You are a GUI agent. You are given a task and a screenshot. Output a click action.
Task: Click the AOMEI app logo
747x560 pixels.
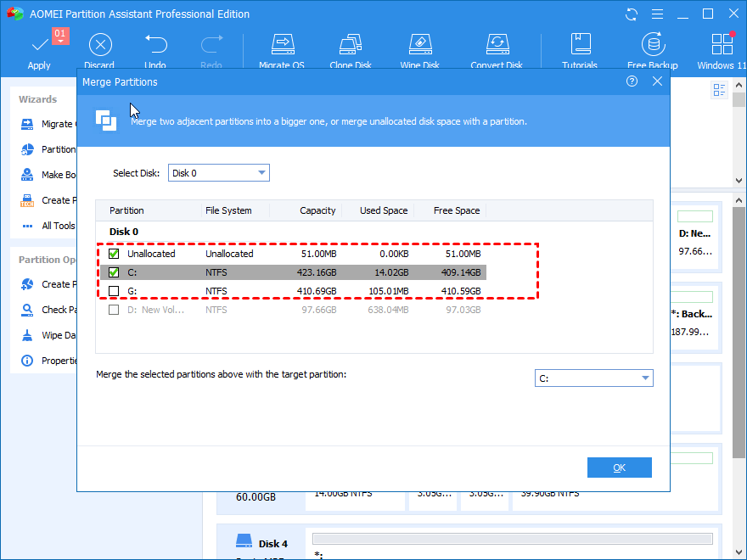(14, 14)
